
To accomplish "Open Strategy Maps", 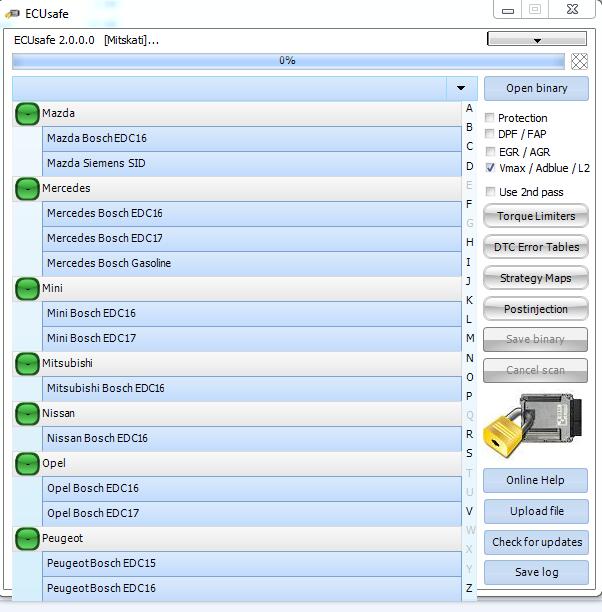I will (536, 278).
